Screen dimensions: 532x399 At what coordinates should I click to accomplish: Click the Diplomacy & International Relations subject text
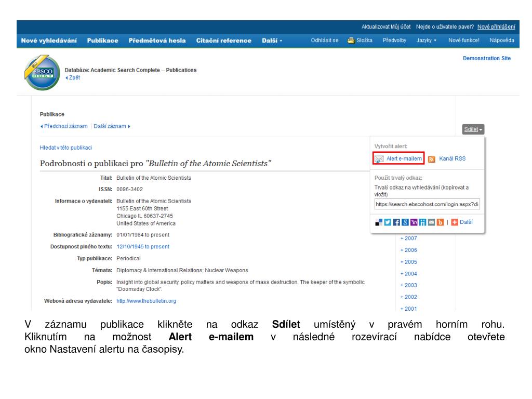(159, 270)
